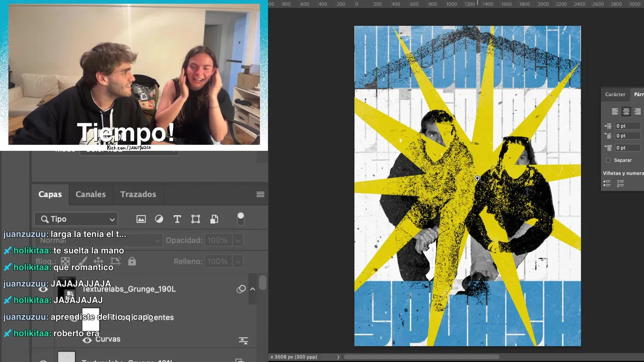Screen dimensions: 644x362
Task: Edit first line indent 0 pt field
Action: point(628,136)
